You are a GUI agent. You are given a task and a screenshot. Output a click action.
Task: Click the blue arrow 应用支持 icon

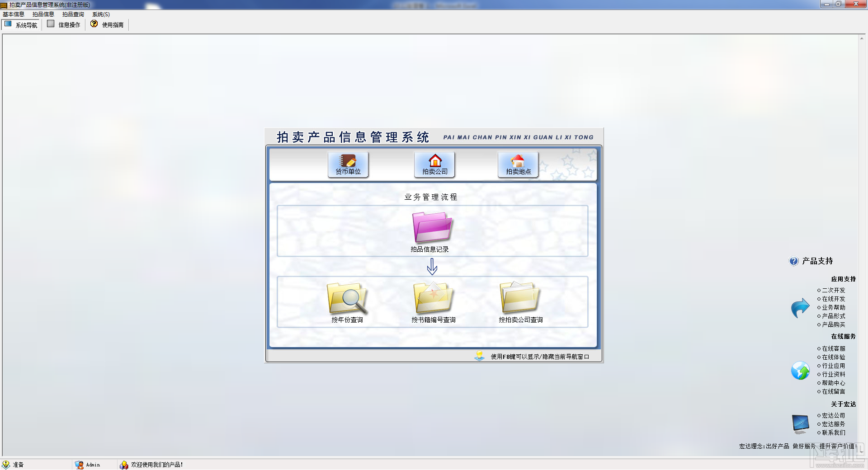coord(800,308)
